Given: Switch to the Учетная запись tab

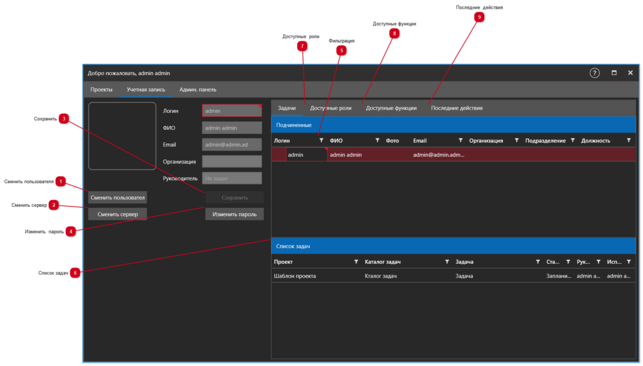Looking at the screenshot, I should point(146,89).
